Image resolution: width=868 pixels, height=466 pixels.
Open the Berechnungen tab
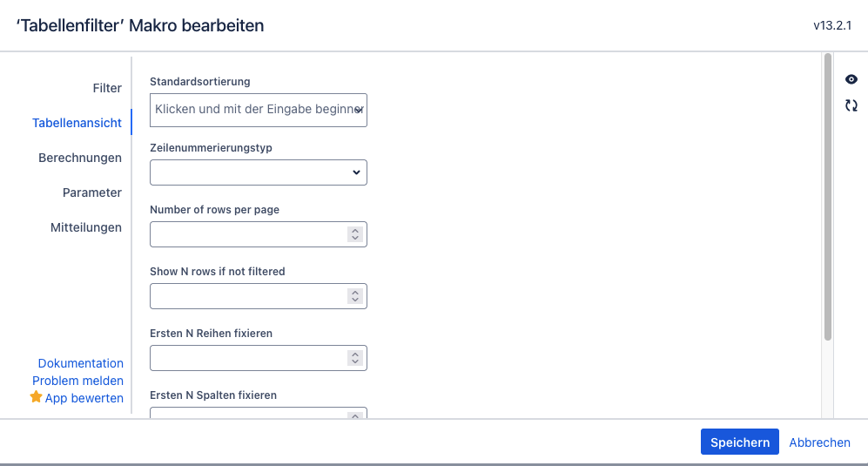coord(80,158)
